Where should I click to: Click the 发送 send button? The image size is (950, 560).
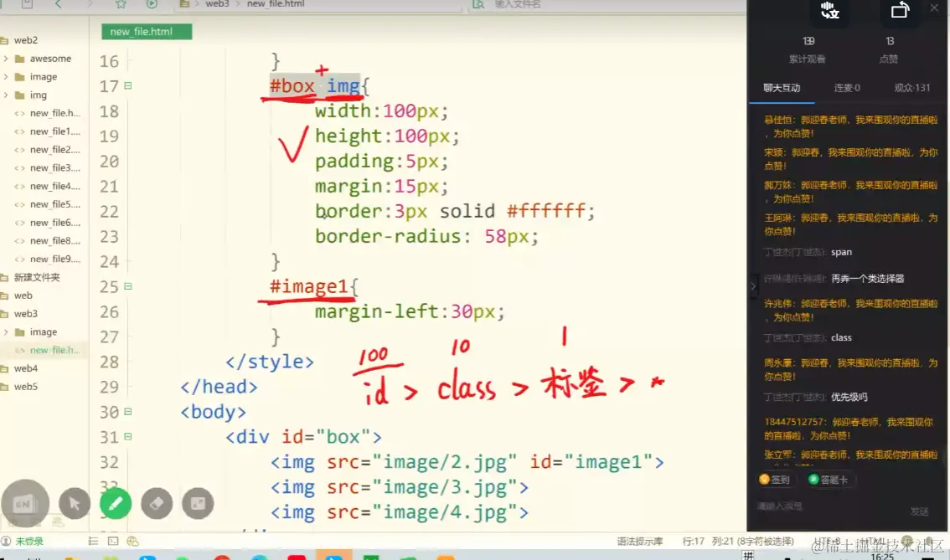[x=919, y=511]
